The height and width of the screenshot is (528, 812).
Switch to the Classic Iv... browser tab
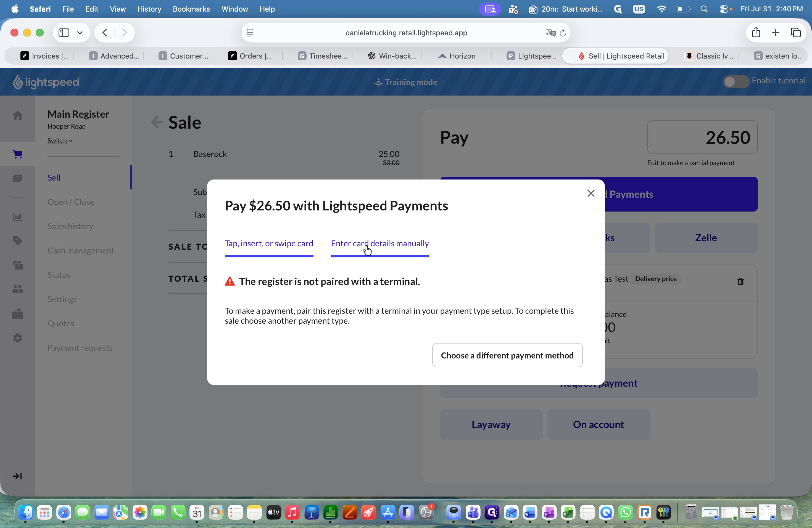pos(710,56)
